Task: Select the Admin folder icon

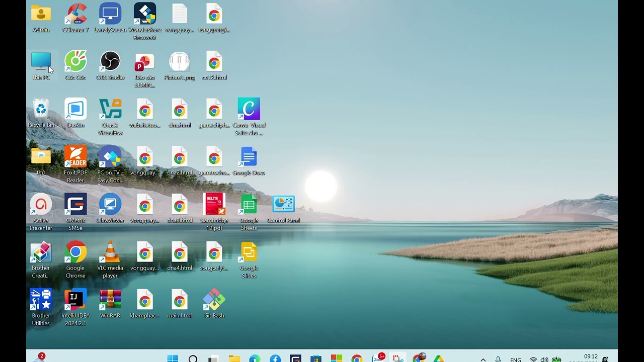Action: pos(41,18)
